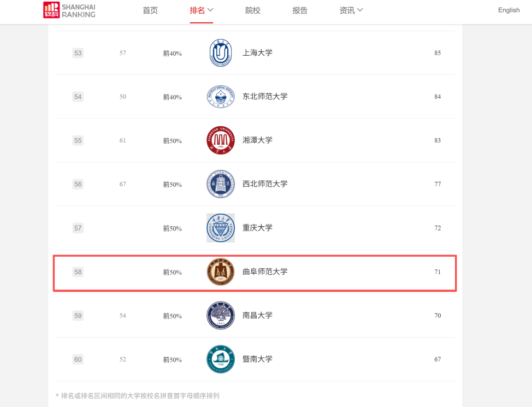The height and width of the screenshot is (407, 532).
Task: Expand the 排名 dropdown menu
Action: [x=202, y=10]
